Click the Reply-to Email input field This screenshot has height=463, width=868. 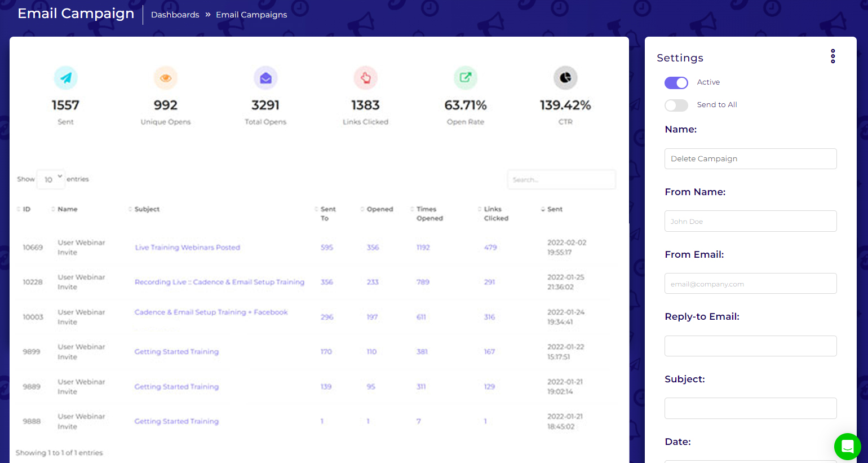750,346
